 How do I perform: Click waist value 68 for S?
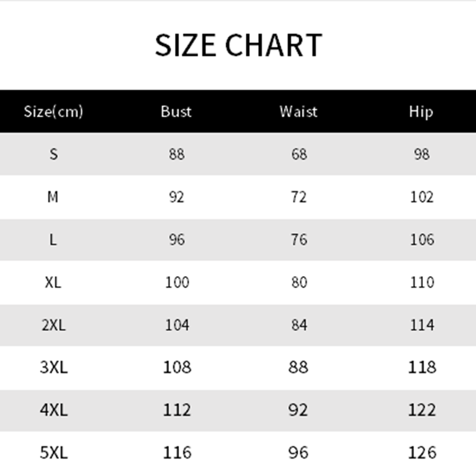pyautogui.click(x=299, y=154)
